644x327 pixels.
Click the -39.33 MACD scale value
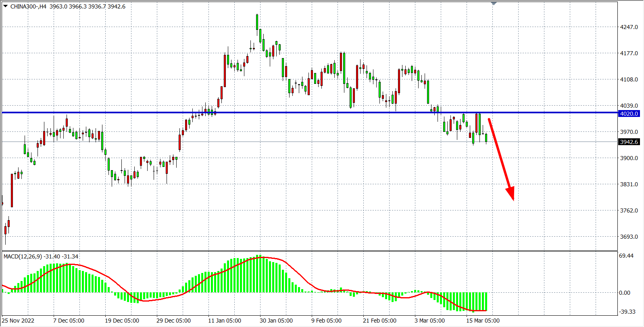coord(627,312)
